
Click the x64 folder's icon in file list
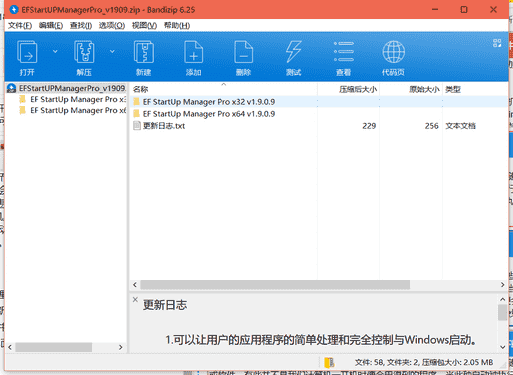136,114
